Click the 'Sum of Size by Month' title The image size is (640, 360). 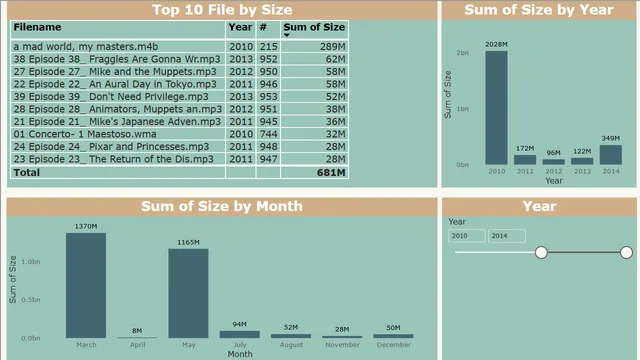coord(222,206)
